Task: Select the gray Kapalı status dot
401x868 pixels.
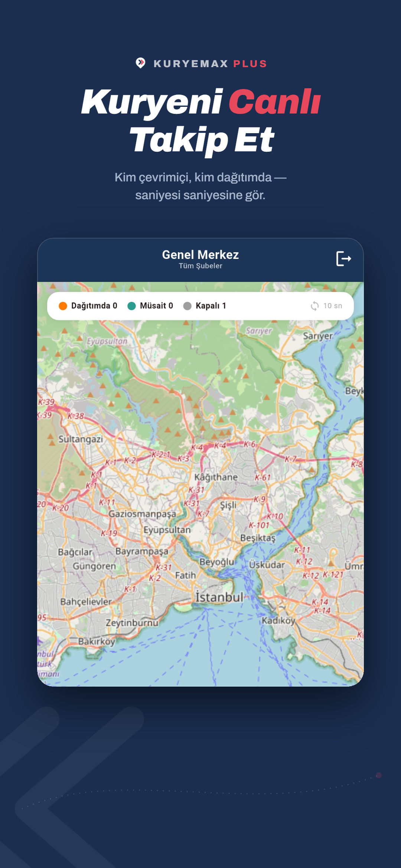Action: point(188,306)
